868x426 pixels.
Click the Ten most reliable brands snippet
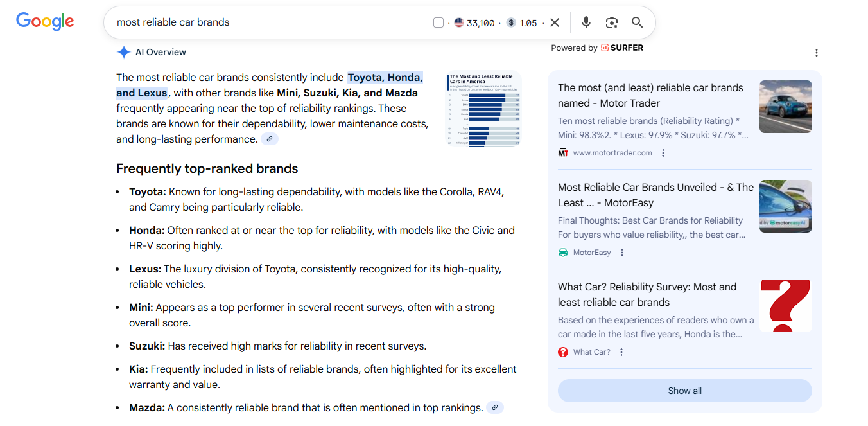click(653, 128)
